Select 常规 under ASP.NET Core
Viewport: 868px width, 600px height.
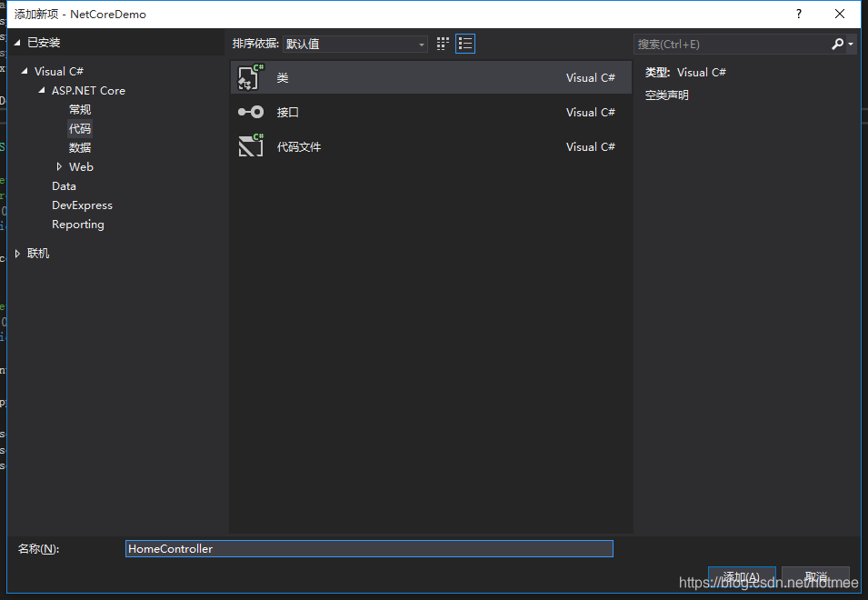80,110
